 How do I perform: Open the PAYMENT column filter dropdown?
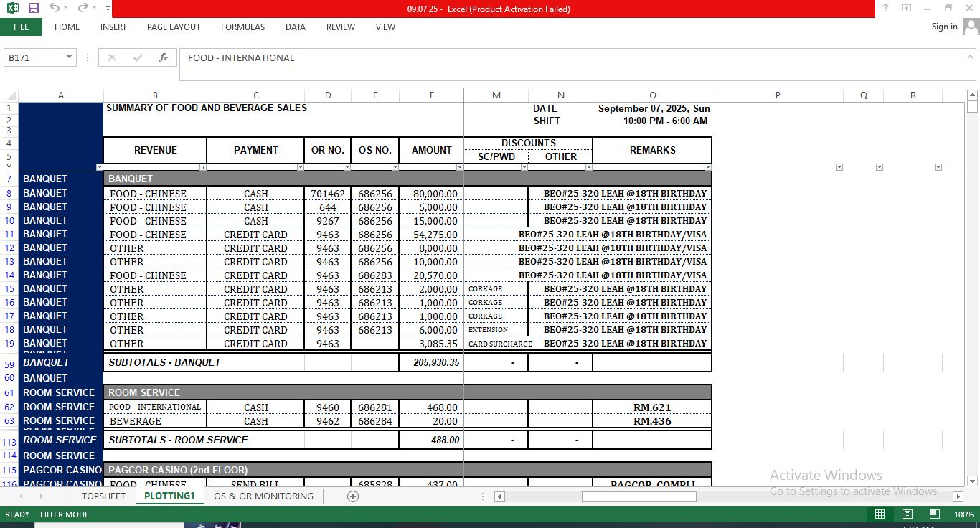tap(301, 167)
